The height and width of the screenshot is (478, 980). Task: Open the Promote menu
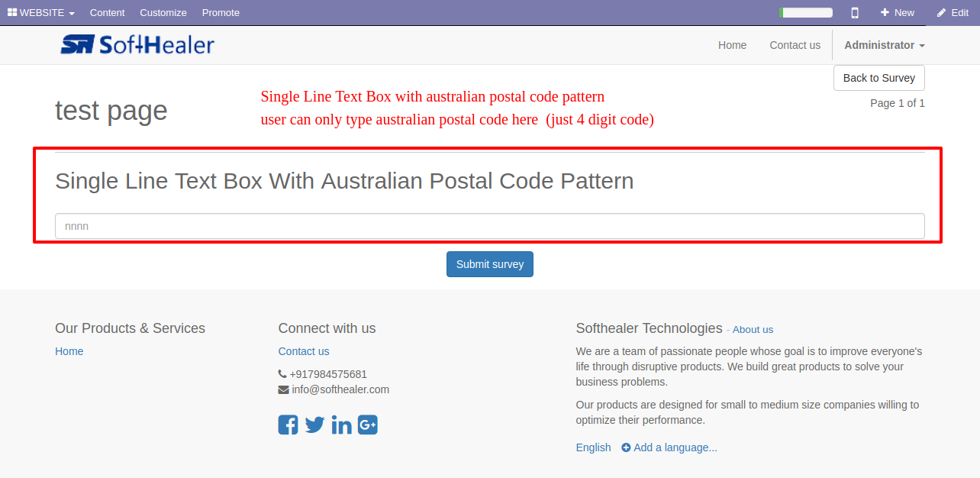pos(221,12)
